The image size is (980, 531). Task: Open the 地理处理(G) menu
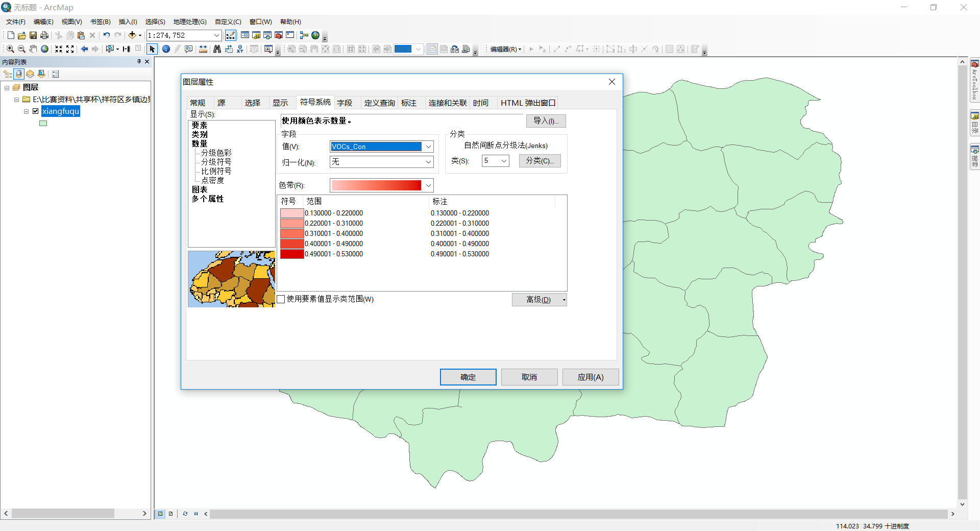189,21
